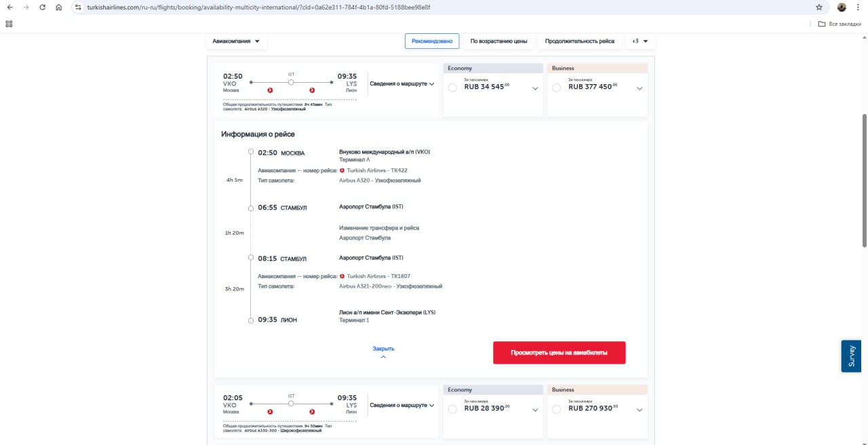Viewport: 868px width, 445px height.
Task: Open the 'Авиакомпания' filter dropdown
Action: (x=236, y=41)
